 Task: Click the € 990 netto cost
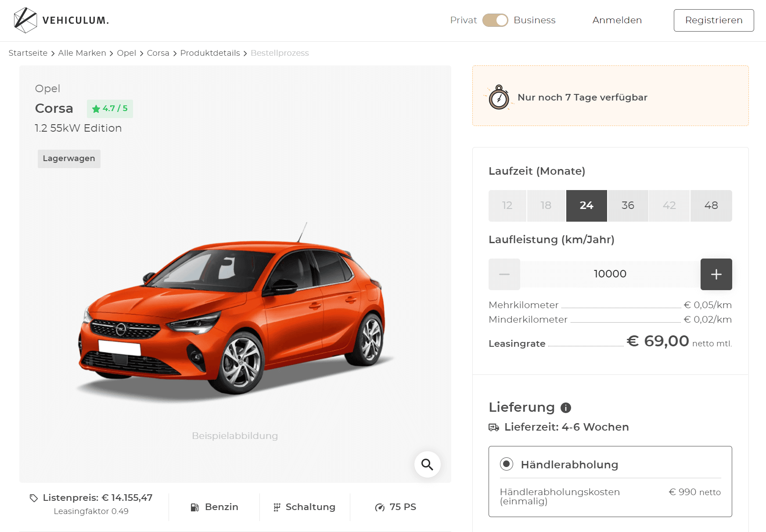click(x=694, y=492)
